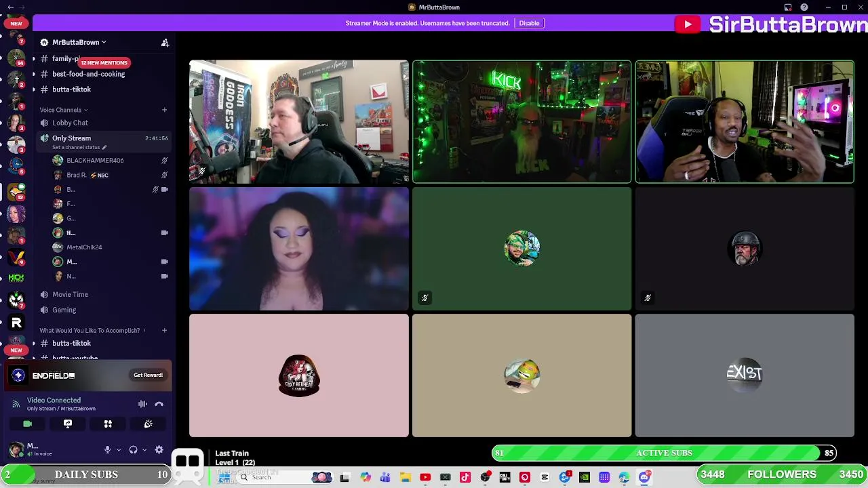Select the EXIST avatar tile
Screen dimensions: 868x488
[x=745, y=375]
